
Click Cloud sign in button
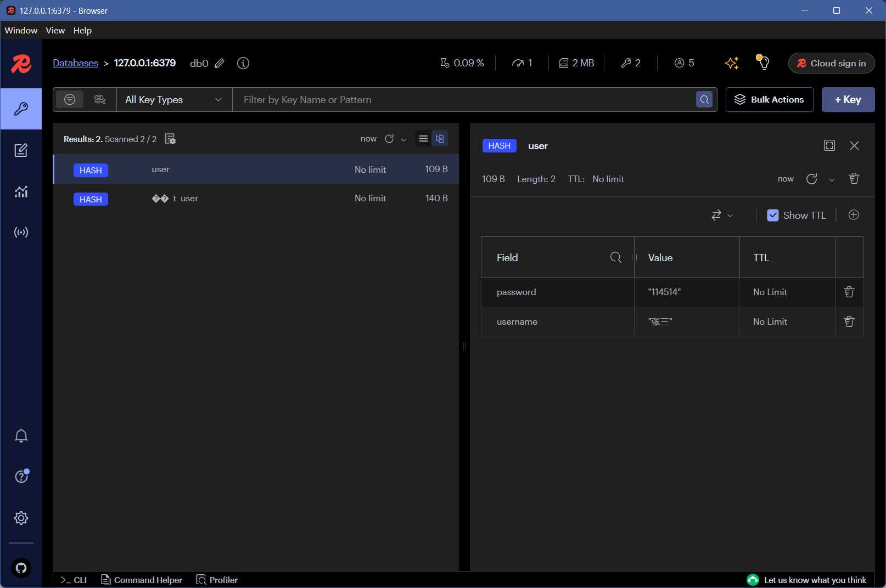(831, 63)
